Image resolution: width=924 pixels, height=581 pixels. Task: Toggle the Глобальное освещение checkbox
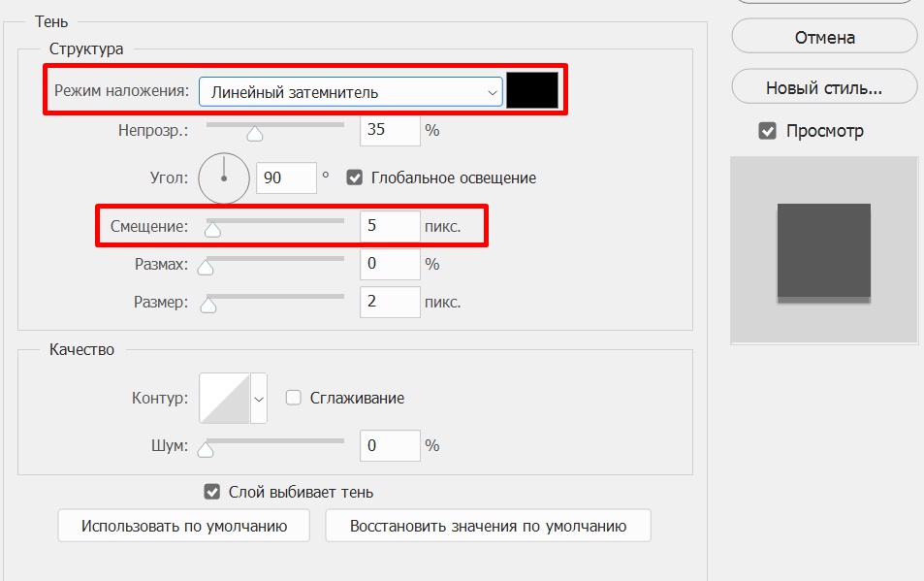click(354, 178)
